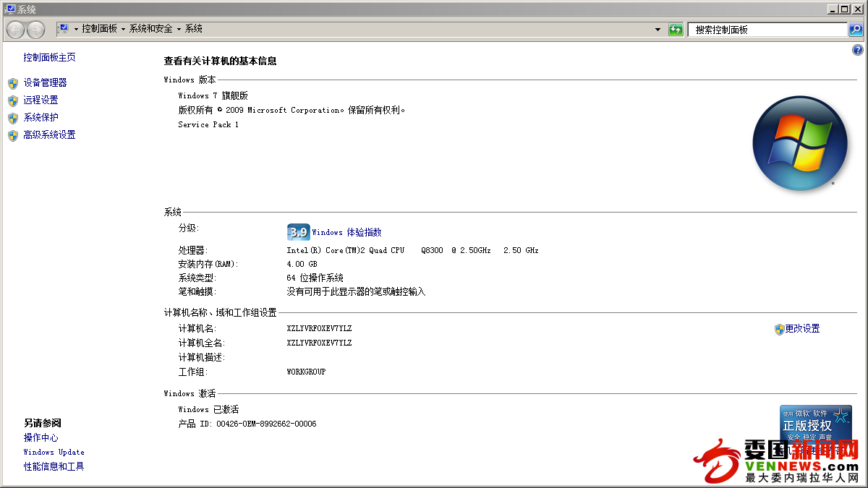Click the Forward navigation arrow button
This screenshot has height=488, width=868.
pyautogui.click(x=35, y=30)
